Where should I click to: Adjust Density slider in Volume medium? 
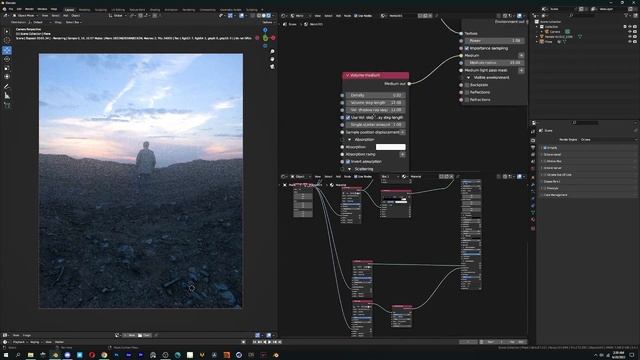coord(376,95)
